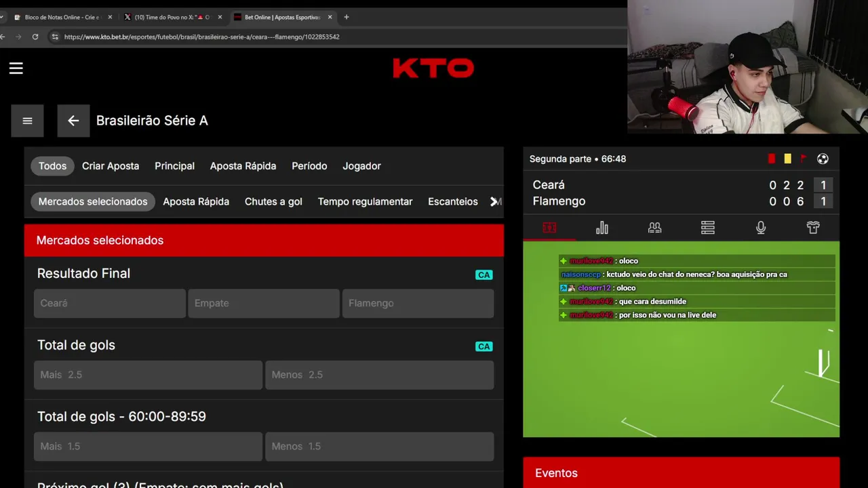Click the KTO logo
The height and width of the screenshot is (488, 868).
click(x=433, y=68)
